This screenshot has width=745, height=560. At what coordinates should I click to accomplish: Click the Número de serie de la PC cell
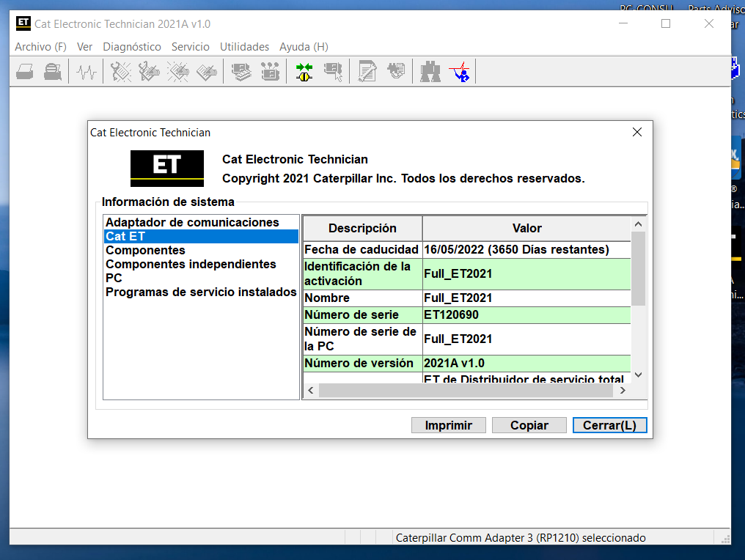point(362,339)
